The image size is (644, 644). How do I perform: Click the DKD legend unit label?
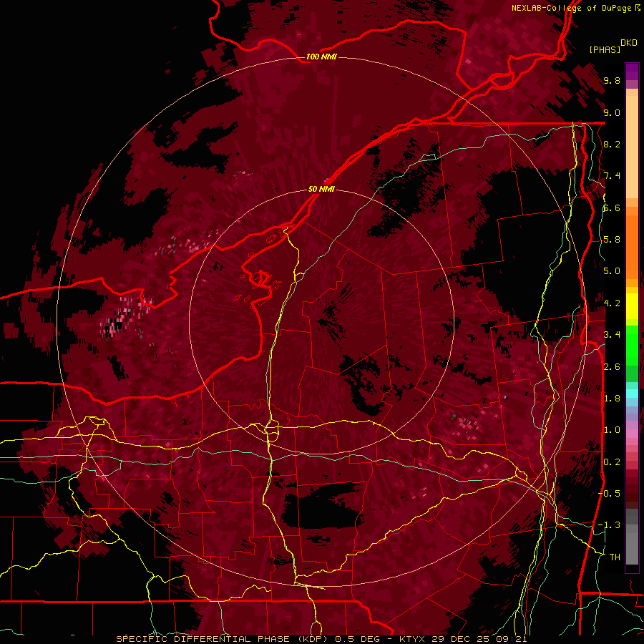[628, 43]
